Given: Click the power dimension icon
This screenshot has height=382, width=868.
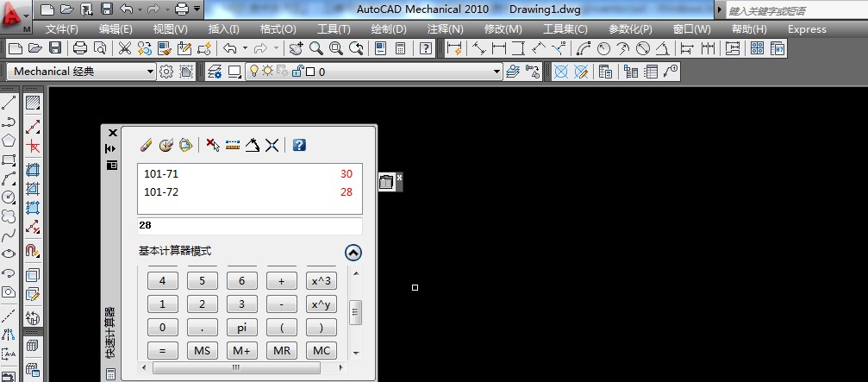Looking at the screenshot, I should pyautogui.click(x=454, y=48).
